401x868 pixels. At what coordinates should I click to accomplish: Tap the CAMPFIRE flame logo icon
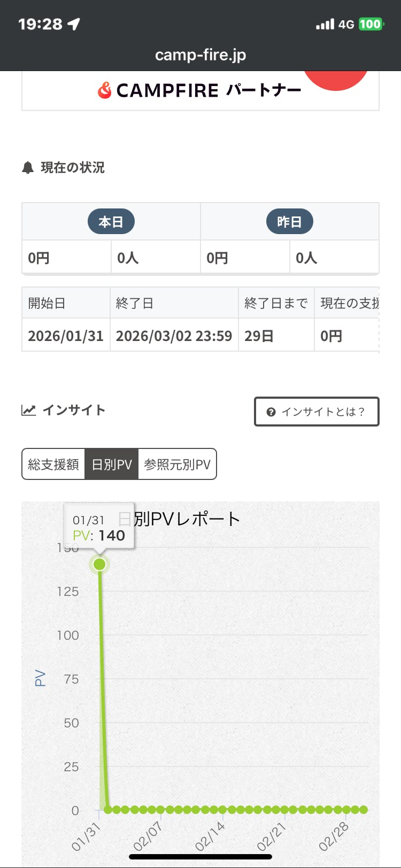click(104, 90)
